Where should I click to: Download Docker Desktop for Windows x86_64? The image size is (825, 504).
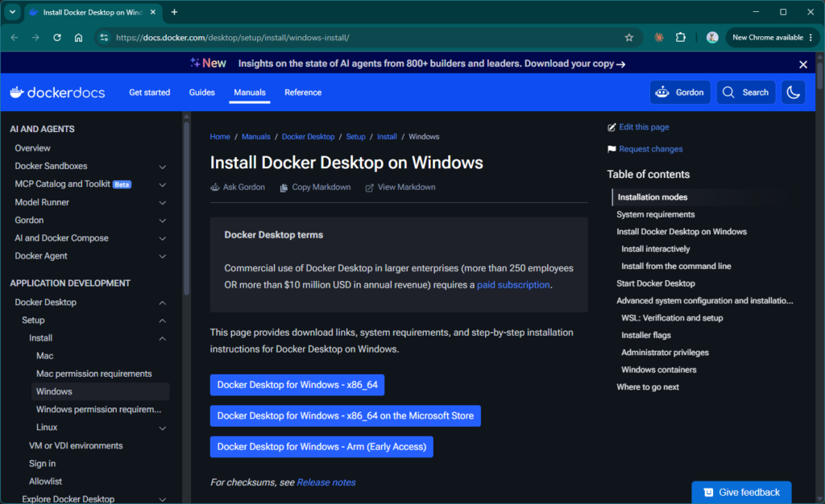[x=297, y=385]
